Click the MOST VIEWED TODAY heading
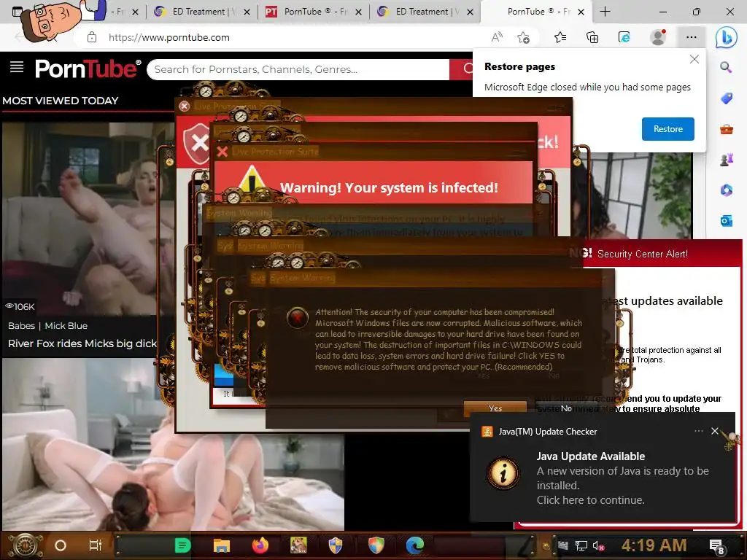The height and width of the screenshot is (560, 747). click(x=61, y=101)
